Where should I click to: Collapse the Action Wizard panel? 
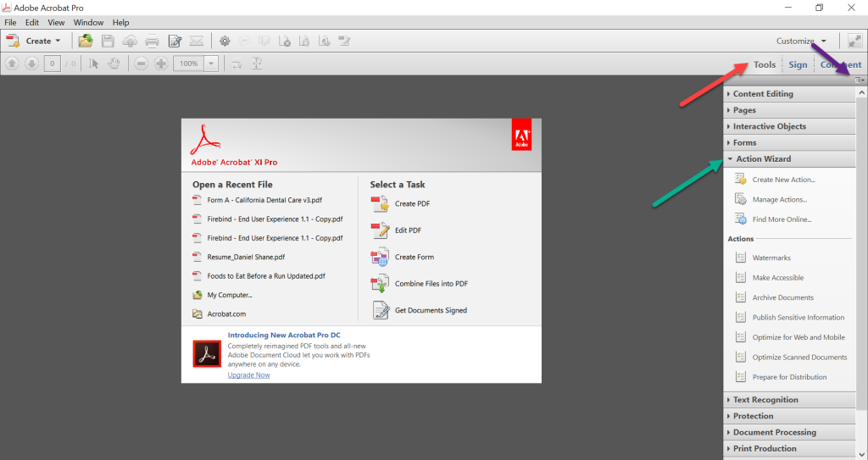click(789, 159)
